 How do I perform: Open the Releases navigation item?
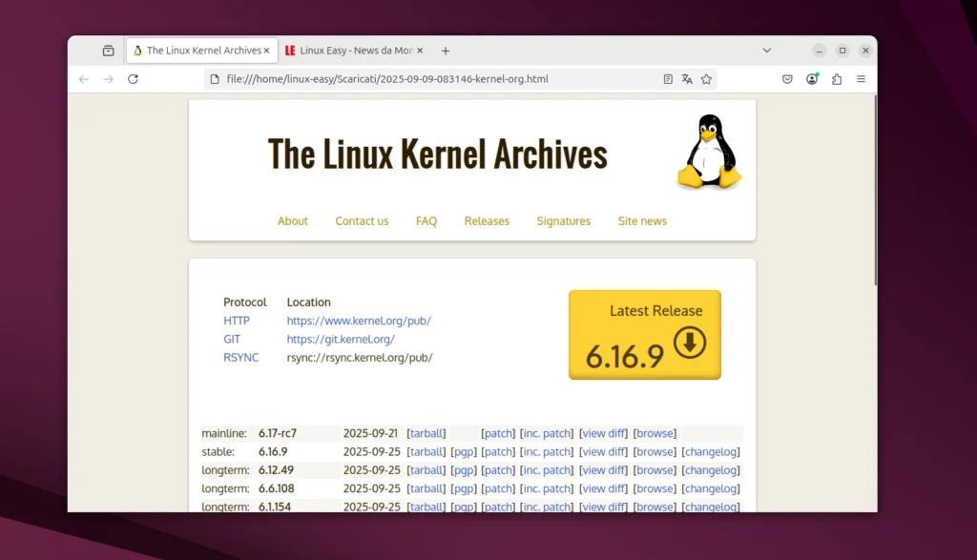tap(487, 221)
